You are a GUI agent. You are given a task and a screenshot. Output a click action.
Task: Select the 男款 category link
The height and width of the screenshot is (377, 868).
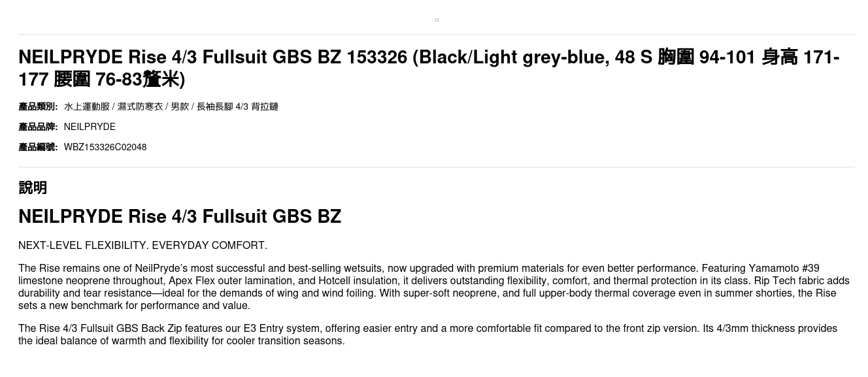[180, 107]
